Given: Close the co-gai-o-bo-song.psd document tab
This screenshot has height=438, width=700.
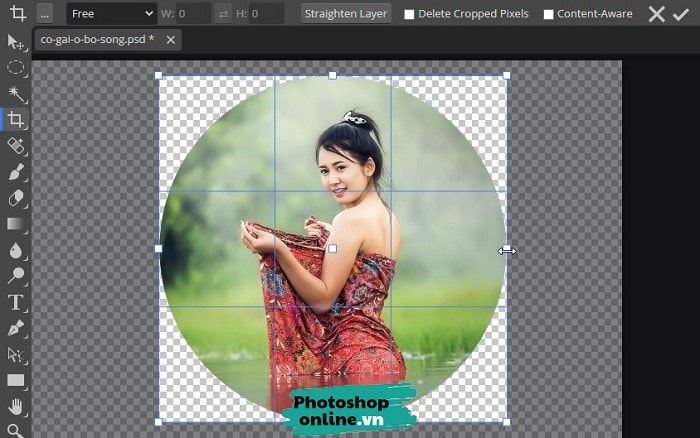Looking at the screenshot, I should [x=170, y=40].
